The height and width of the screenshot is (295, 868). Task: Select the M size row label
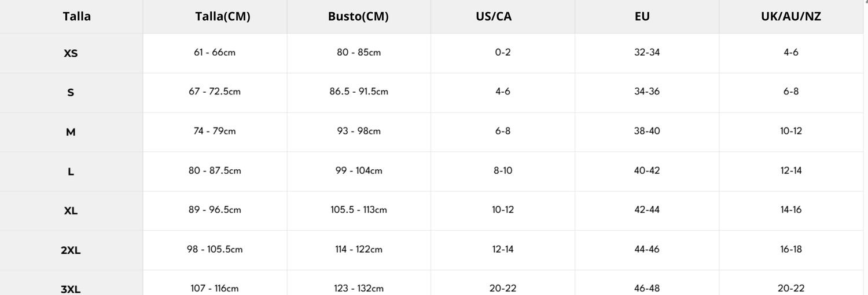[x=71, y=132]
